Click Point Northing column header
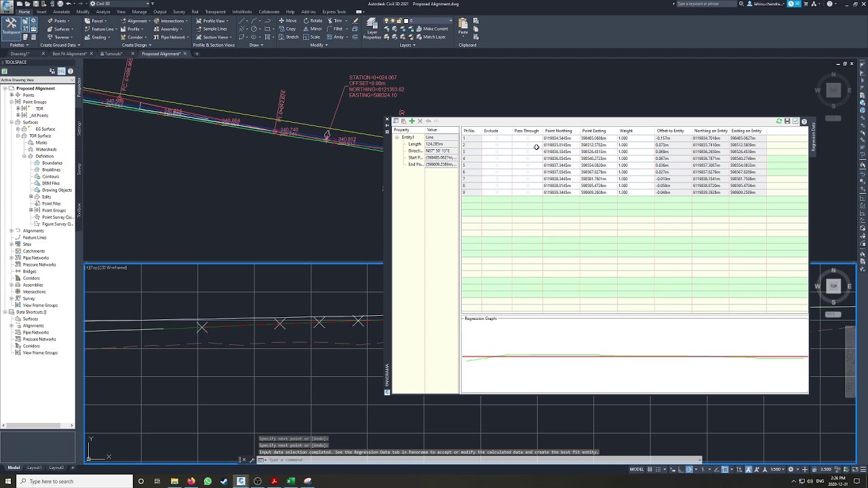Screen dimensions: 868x488 (559, 131)
